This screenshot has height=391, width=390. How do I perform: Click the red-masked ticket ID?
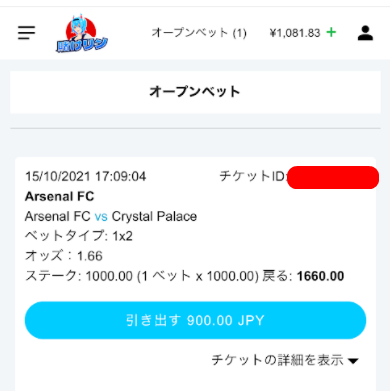tap(333, 177)
